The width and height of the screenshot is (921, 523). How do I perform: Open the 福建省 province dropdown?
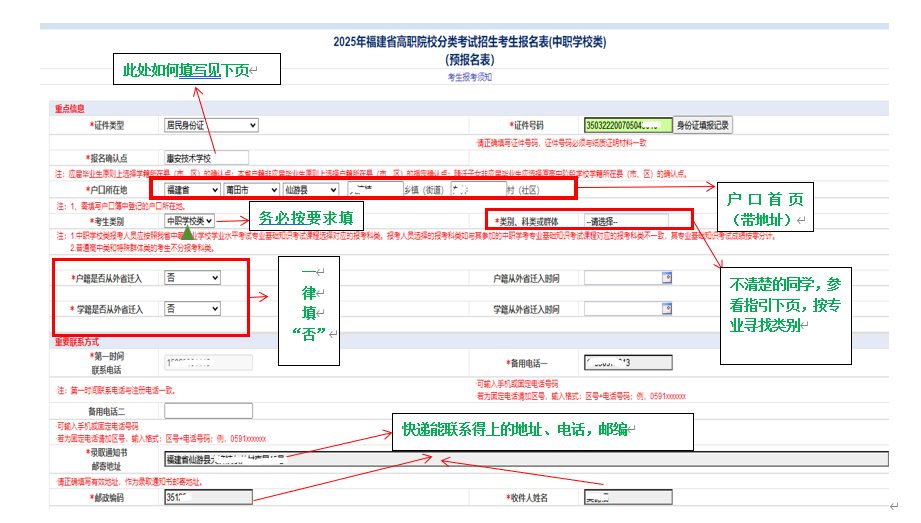click(x=192, y=189)
